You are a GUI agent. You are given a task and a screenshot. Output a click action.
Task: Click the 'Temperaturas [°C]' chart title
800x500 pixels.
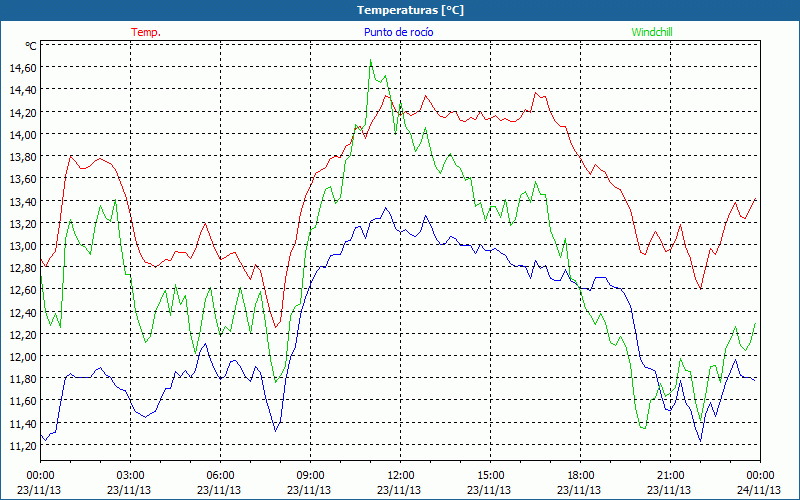[x=410, y=10]
